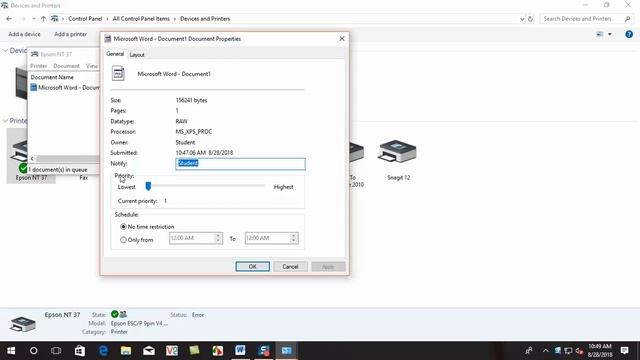Click the taskbar clock
This screenshot has height=360, width=640.
tap(600, 351)
